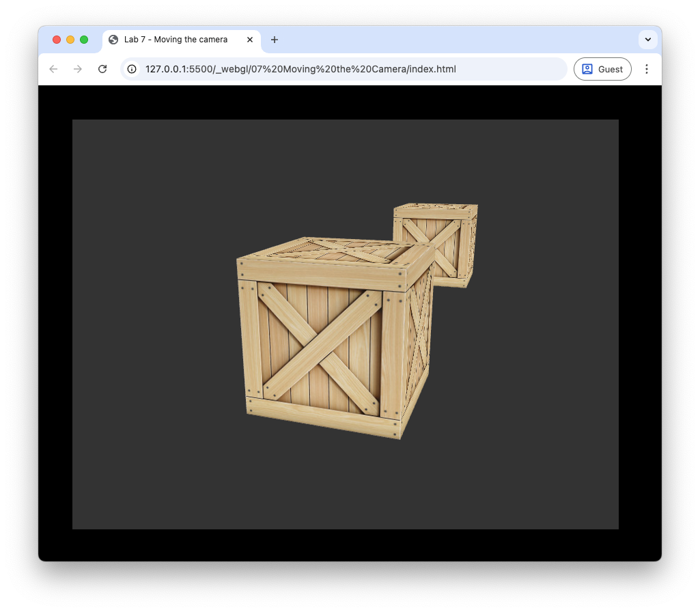Focus the address bar URL text
Screen dimensions: 700x612
(300, 69)
